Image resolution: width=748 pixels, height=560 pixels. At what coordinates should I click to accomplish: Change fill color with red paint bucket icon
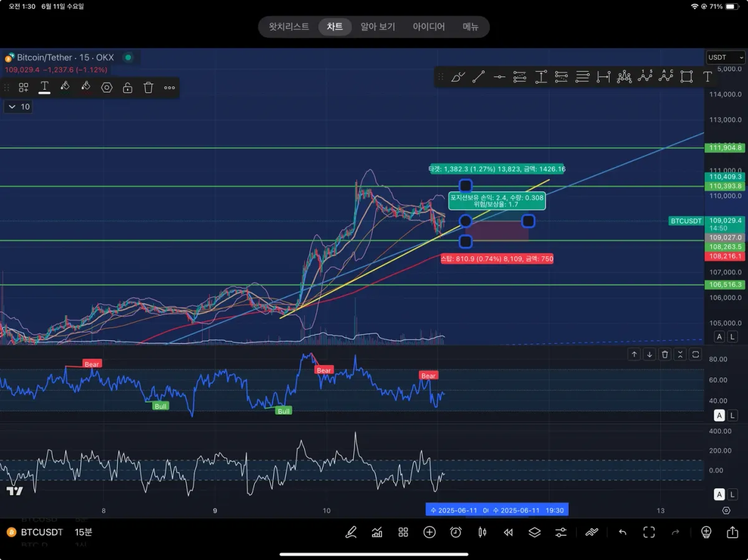click(86, 88)
